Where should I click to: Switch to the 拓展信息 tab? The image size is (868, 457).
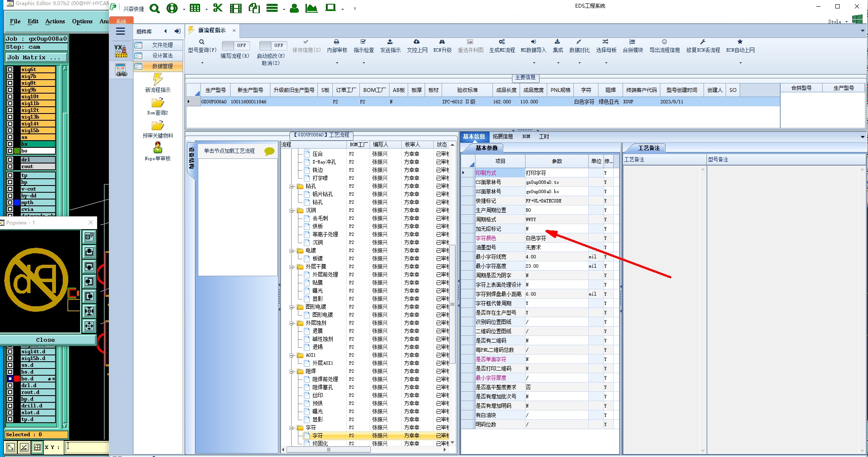tap(503, 136)
